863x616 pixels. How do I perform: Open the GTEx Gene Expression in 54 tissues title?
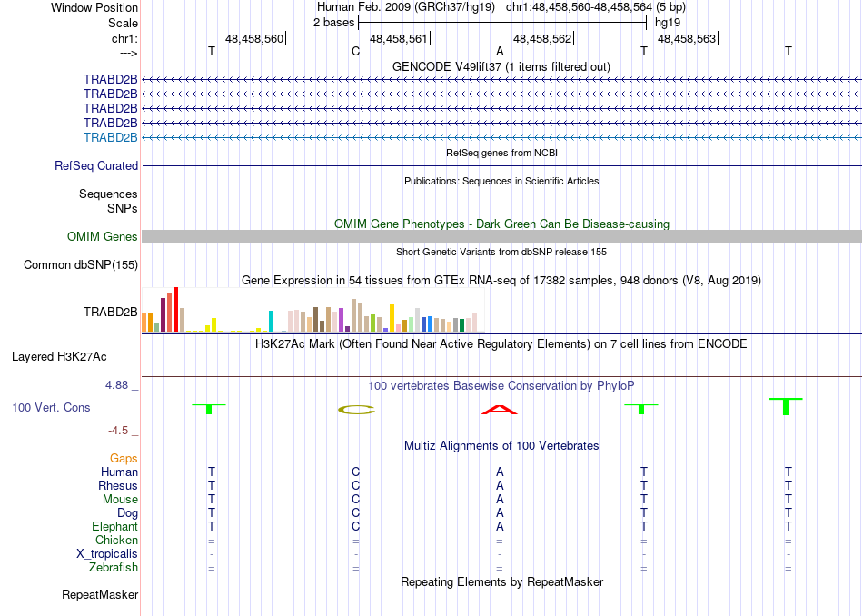pos(501,280)
